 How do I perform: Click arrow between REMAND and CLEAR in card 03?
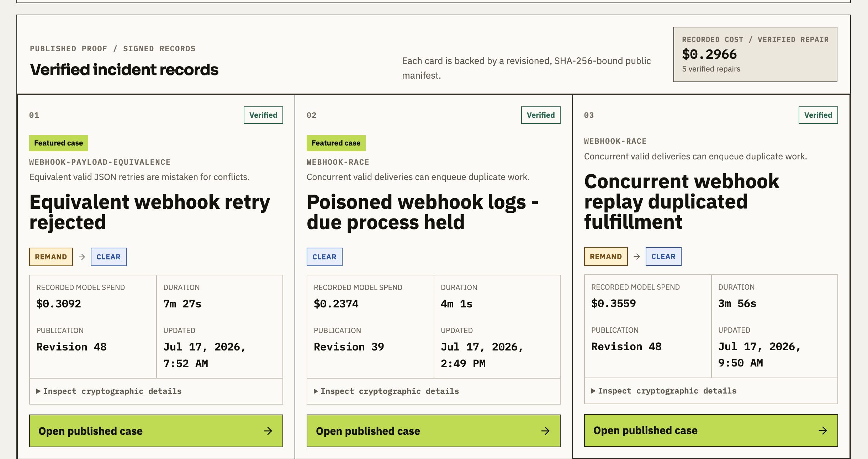(637, 257)
